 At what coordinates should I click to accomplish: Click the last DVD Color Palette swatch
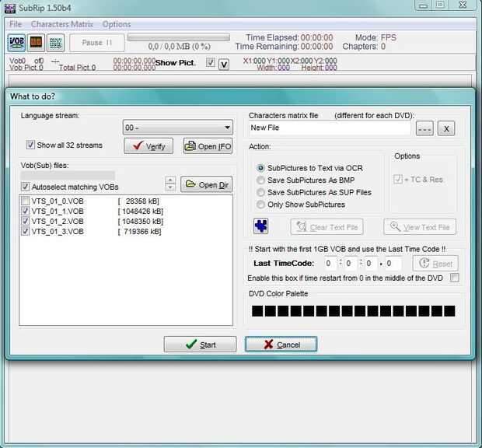pos(449,311)
